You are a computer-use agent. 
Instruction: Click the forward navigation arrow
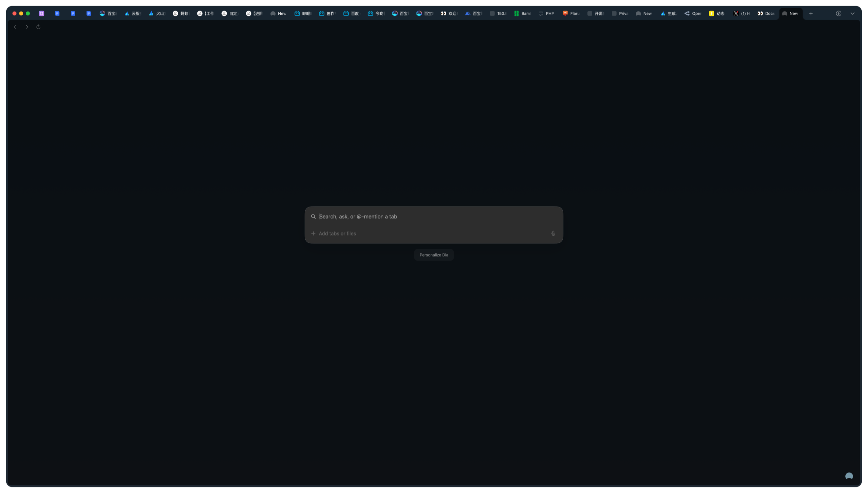27,27
